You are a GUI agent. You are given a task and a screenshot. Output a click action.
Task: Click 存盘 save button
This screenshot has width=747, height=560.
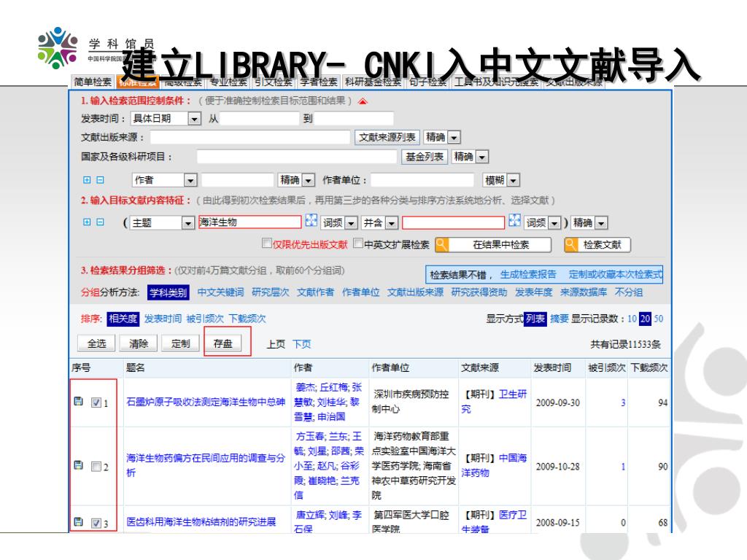click(x=222, y=343)
